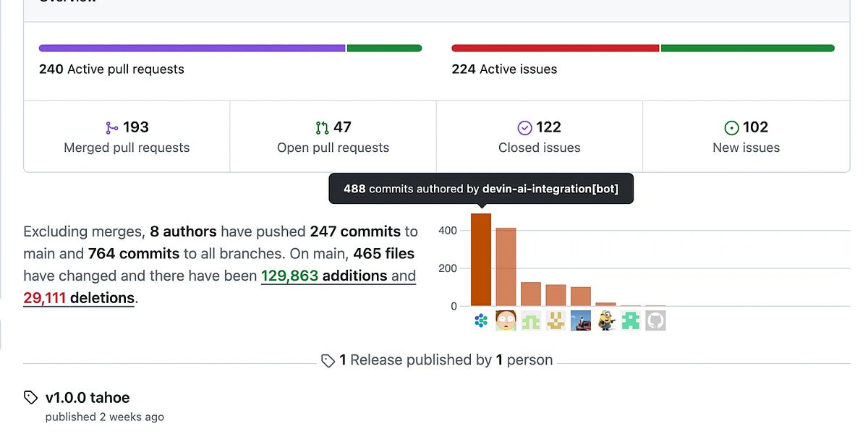The width and height of the screenshot is (868, 434).
Task: Click the '240 Active pull requests' text
Action: coord(111,69)
